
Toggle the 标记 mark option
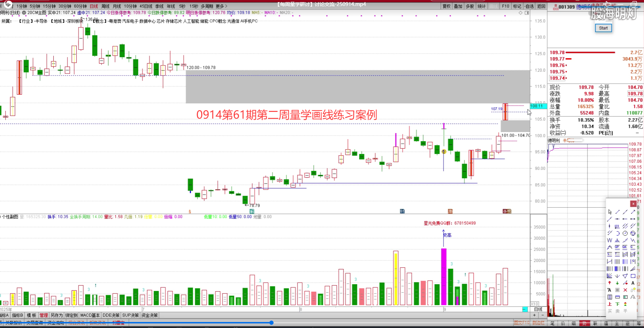(517, 6)
